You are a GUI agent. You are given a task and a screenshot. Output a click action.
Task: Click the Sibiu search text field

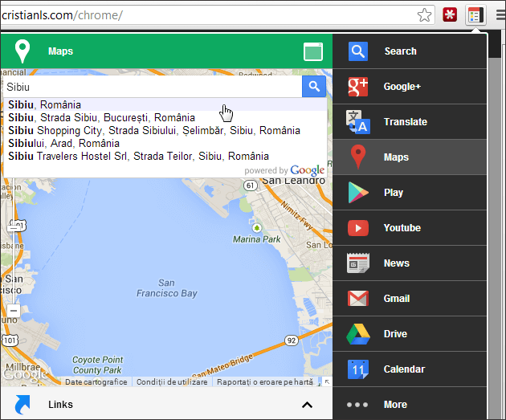153,87
